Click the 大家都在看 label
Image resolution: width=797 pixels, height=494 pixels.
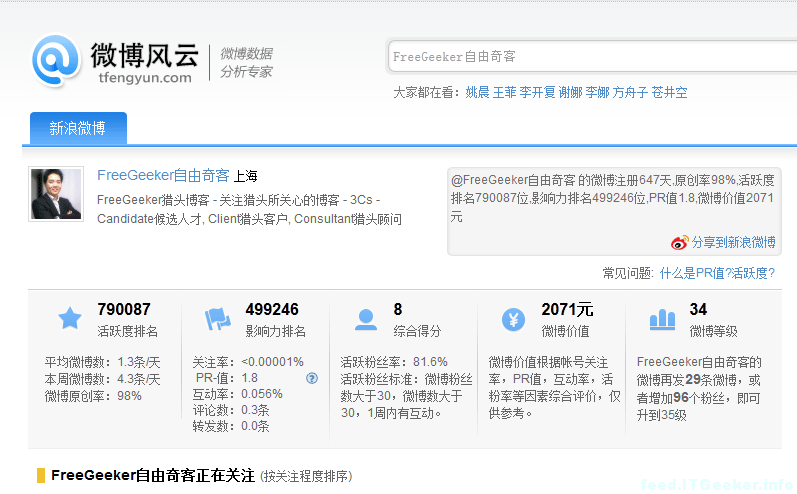[426, 92]
